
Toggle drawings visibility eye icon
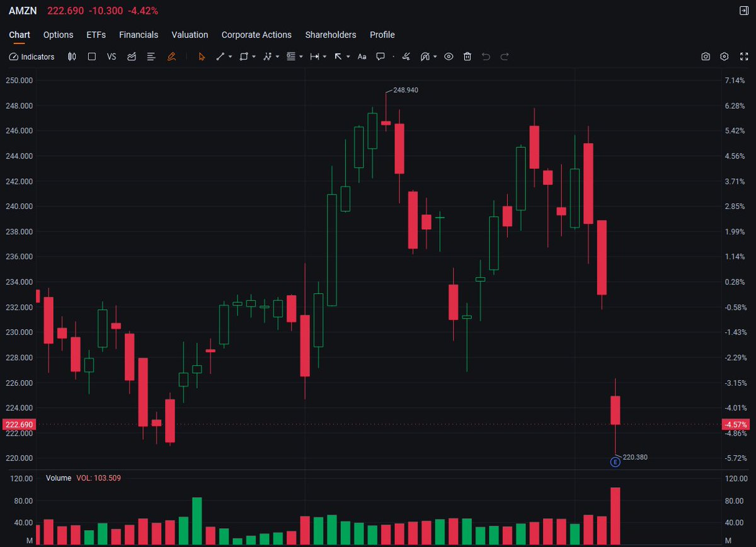(449, 57)
